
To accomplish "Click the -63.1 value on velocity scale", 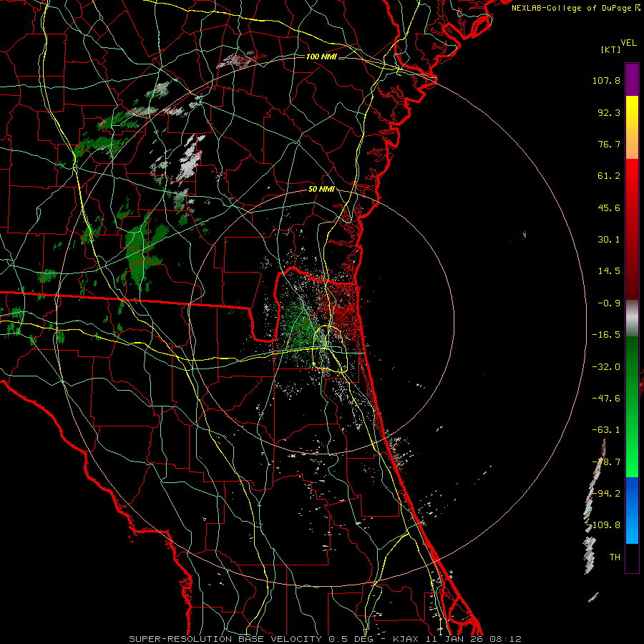I will click(x=606, y=430).
